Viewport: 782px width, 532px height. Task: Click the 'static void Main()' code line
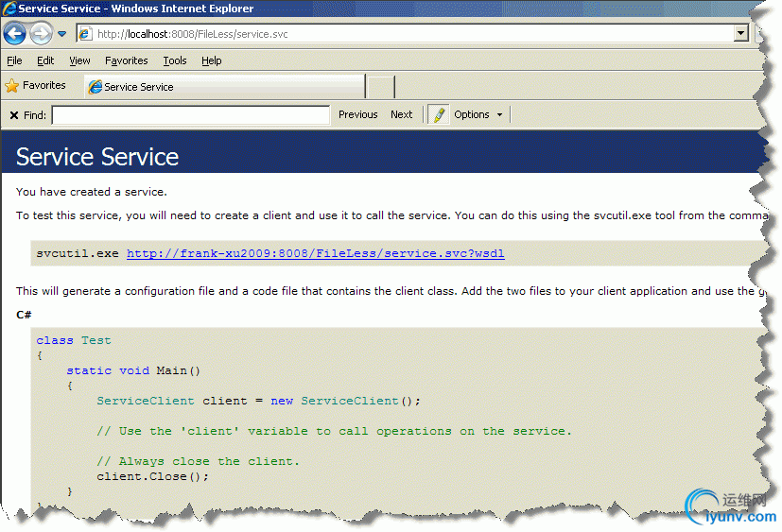coord(133,371)
